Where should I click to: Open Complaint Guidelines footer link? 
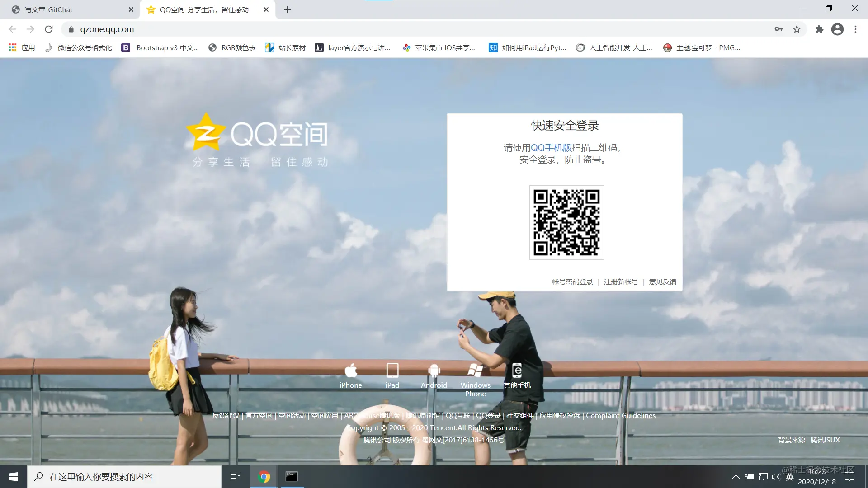pyautogui.click(x=621, y=416)
